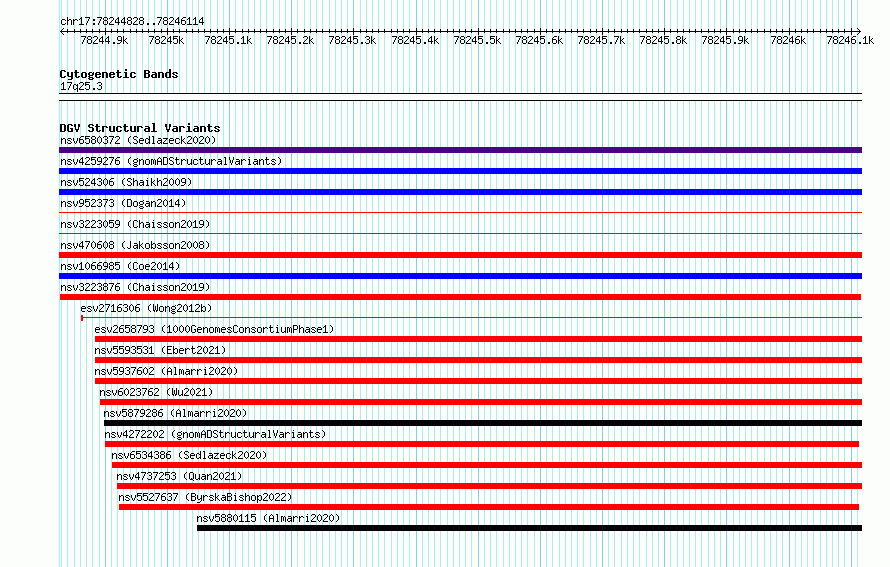Click the 78245.1k ruler tick label
890x567 pixels.
pyautogui.click(x=228, y=40)
